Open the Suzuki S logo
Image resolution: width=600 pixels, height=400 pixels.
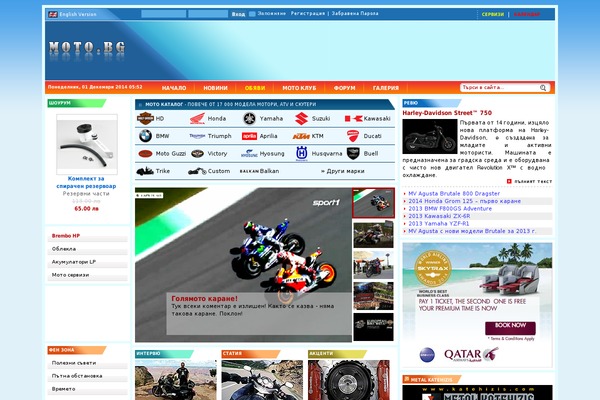302,119
